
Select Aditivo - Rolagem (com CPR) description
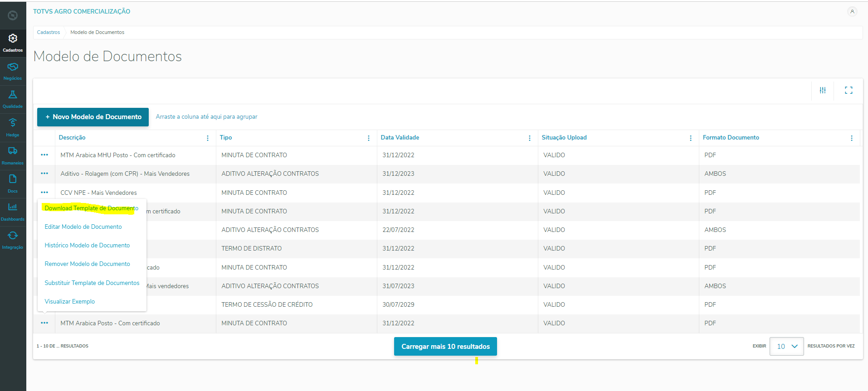coord(125,174)
